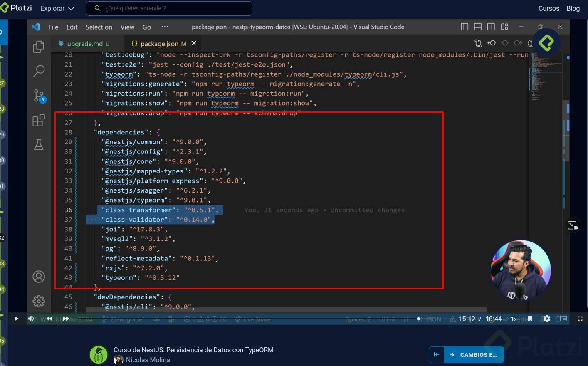Expand the Explorar dropdown
Screen dimensions: 588x366
[57, 8]
